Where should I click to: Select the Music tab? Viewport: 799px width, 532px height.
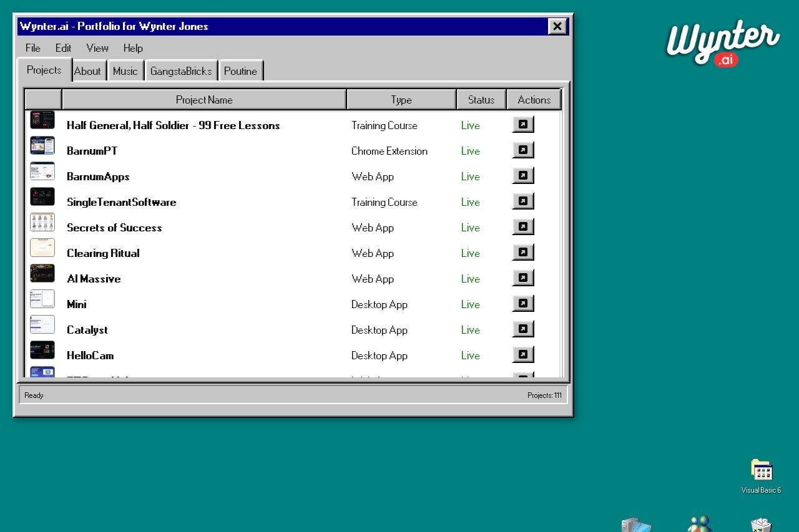(x=125, y=71)
